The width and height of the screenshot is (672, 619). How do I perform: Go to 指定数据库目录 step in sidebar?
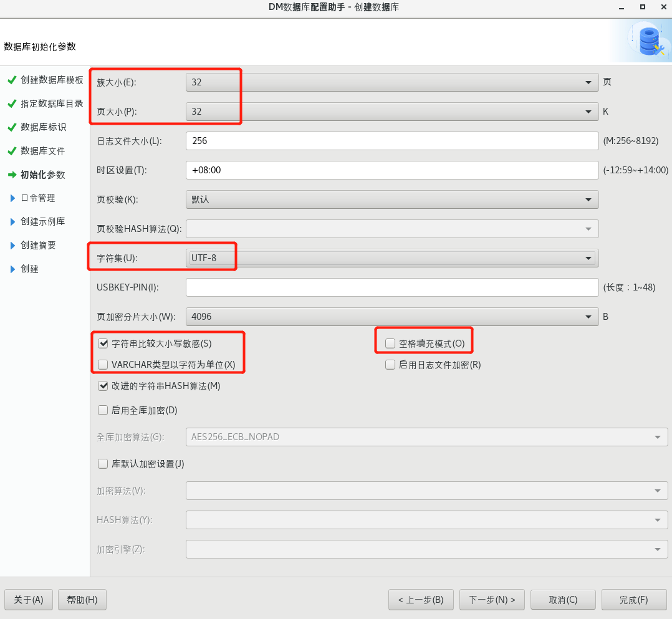coord(52,103)
